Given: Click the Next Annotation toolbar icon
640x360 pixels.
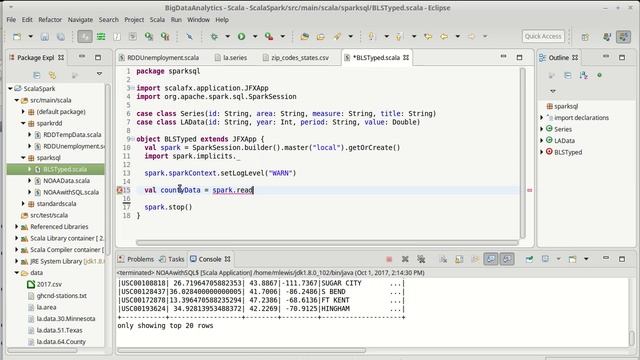Looking at the screenshot, I should coord(371,36).
